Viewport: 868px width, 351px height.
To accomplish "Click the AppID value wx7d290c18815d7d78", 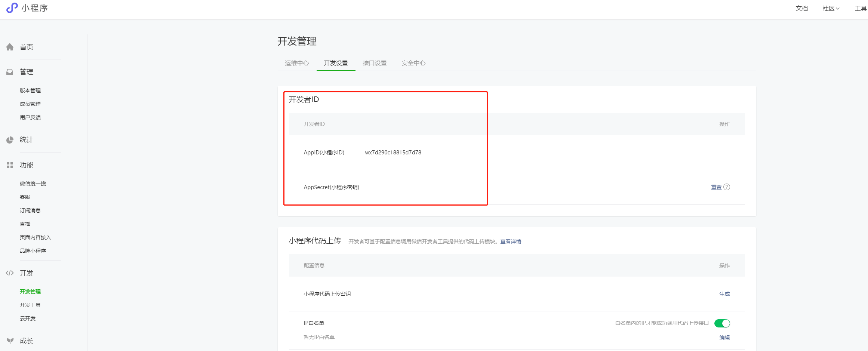I will tap(393, 152).
